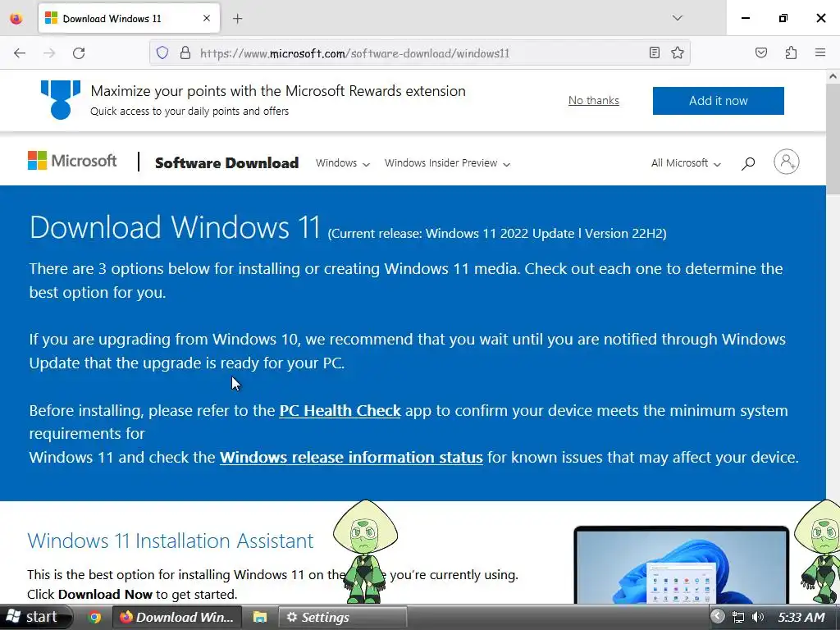Open the Firefox hamburger menu
Image resolution: width=840 pixels, height=630 pixels.
tap(820, 52)
